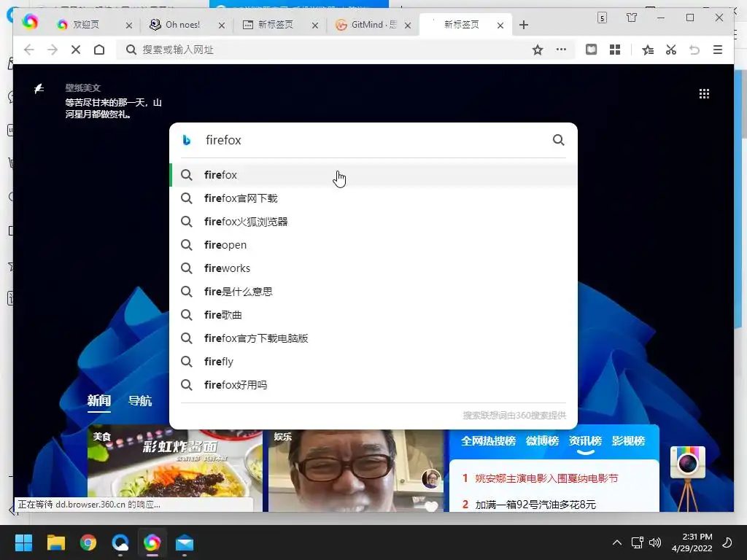
Task: Select the 新闻 tab
Action: [99, 401]
